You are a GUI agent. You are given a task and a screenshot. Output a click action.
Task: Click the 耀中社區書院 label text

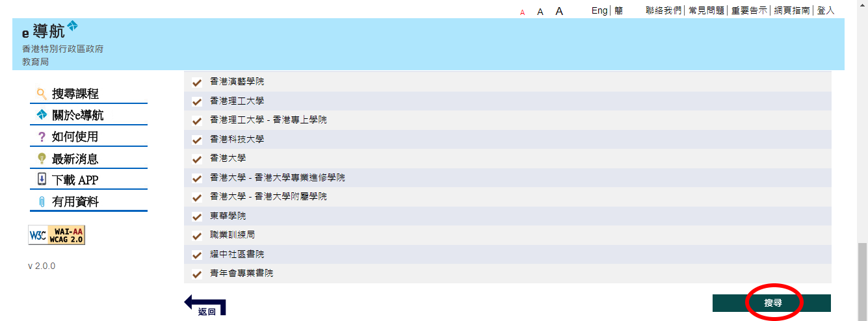pos(237,254)
